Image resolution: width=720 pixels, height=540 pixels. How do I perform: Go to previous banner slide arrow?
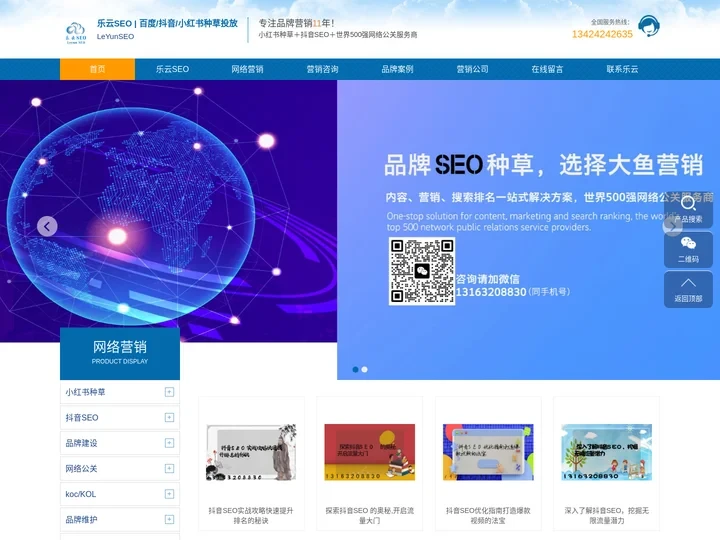point(47,226)
